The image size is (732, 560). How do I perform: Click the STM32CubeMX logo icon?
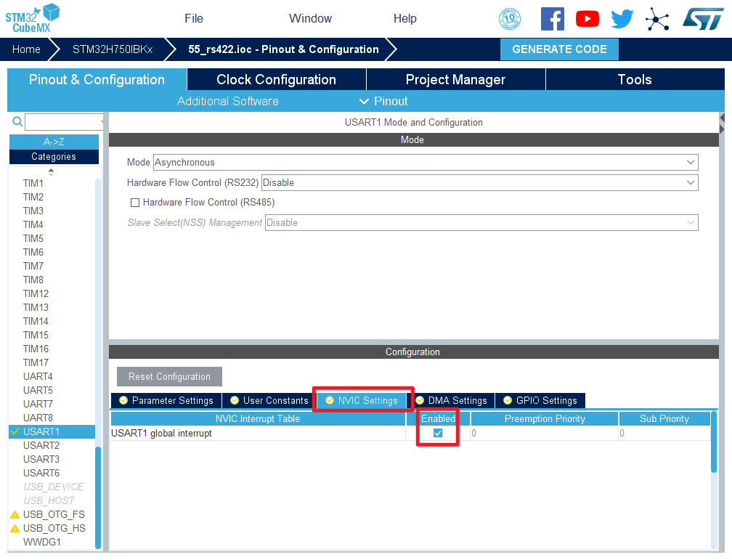[x=33, y=17]
